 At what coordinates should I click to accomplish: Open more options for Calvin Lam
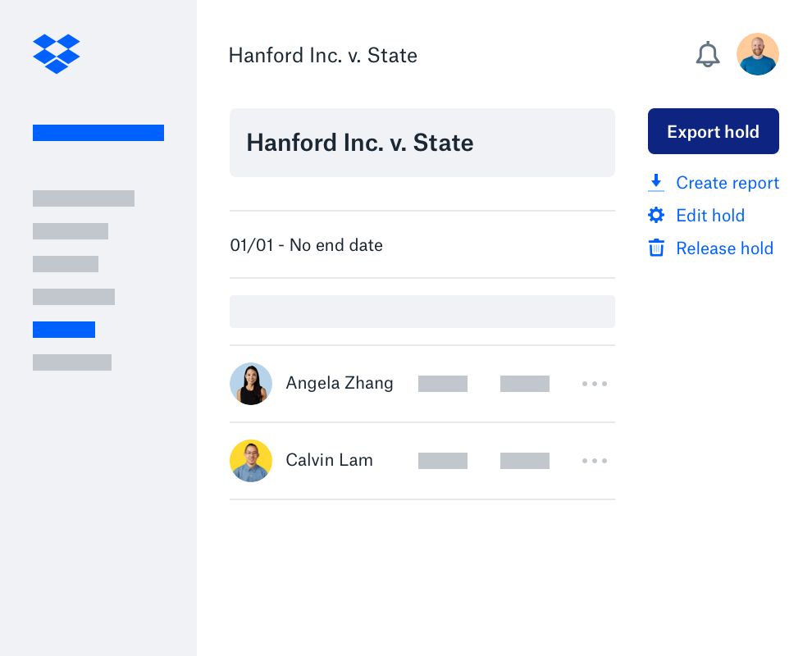pos(595,461)
